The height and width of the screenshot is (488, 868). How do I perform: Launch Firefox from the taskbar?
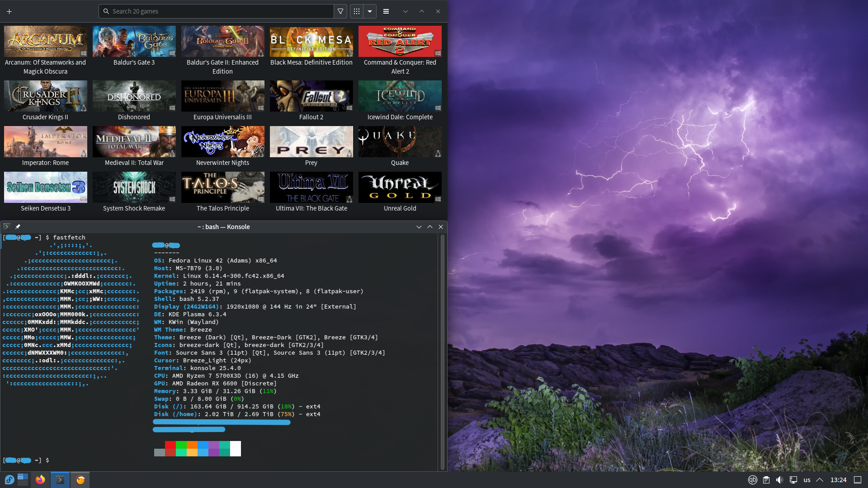pyautogui.click(x=40, y=480)
